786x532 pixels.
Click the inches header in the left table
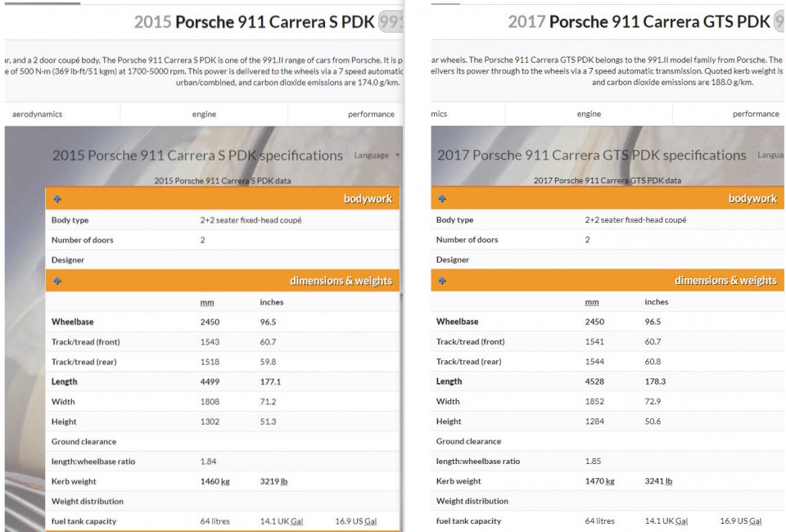pos(272,302)
